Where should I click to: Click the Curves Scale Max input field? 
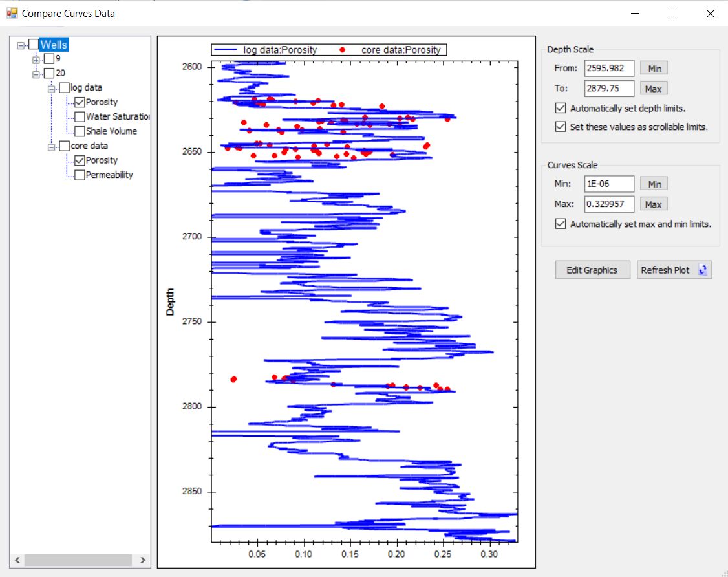[608, 204]
